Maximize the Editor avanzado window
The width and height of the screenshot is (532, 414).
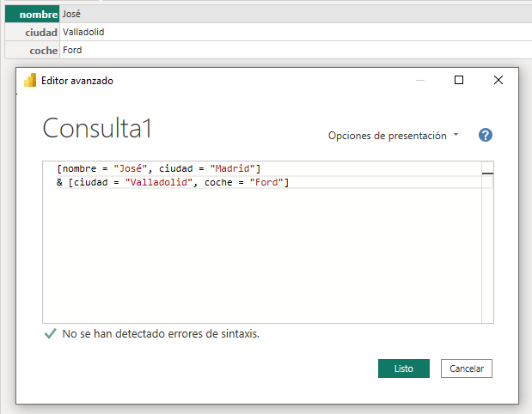point(459,80)
